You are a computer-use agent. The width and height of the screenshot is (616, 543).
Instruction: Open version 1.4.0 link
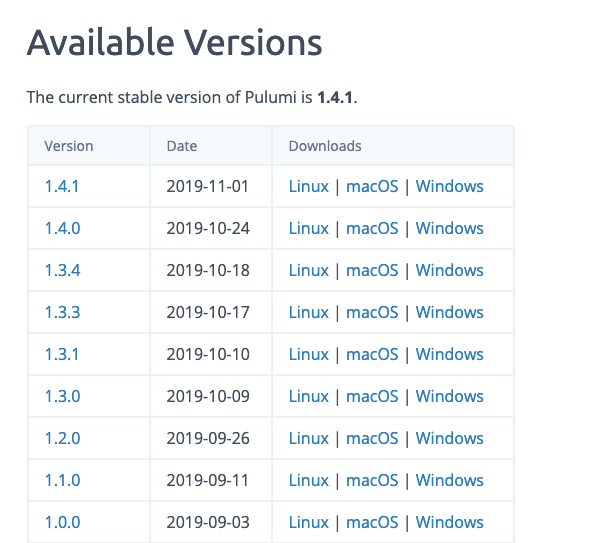click(62, 228)
